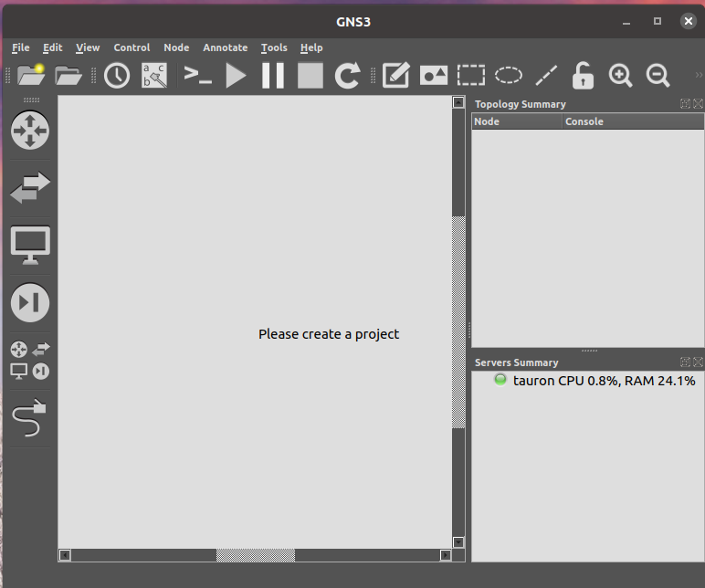Open the snapshot manager clock icon

(117, 75)
